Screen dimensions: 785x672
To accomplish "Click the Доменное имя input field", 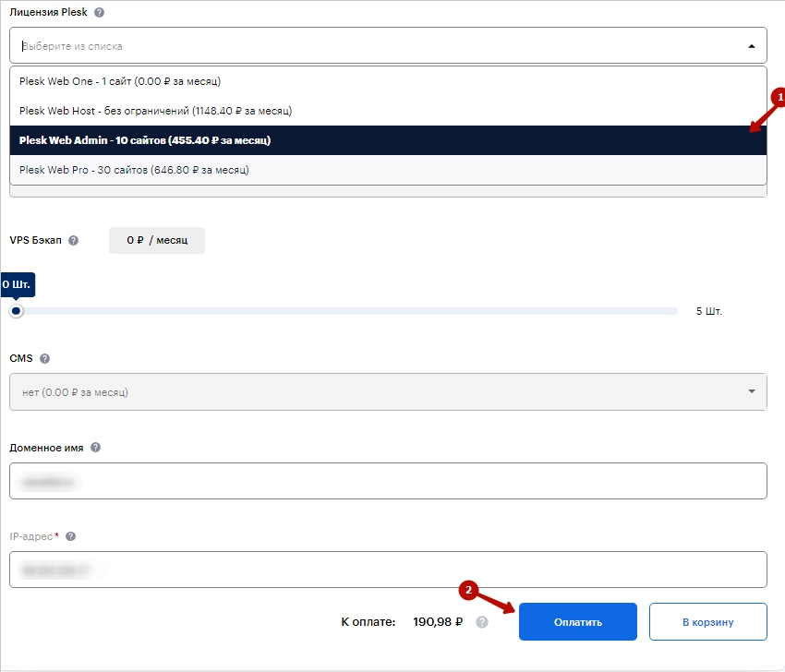I will [x=388, y=481].
